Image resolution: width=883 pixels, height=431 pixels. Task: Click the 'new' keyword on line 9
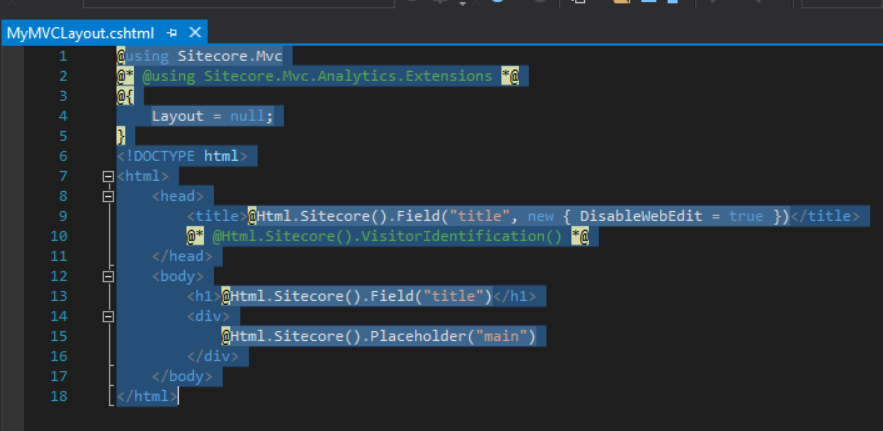click(541, 216)
